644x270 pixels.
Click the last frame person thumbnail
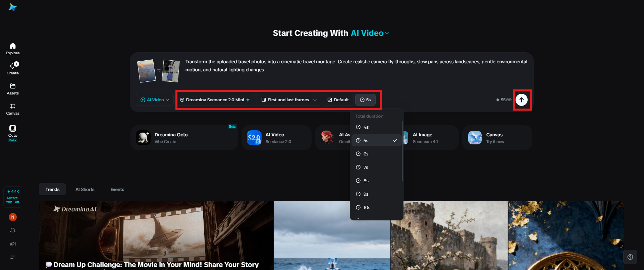click(170, 71)
